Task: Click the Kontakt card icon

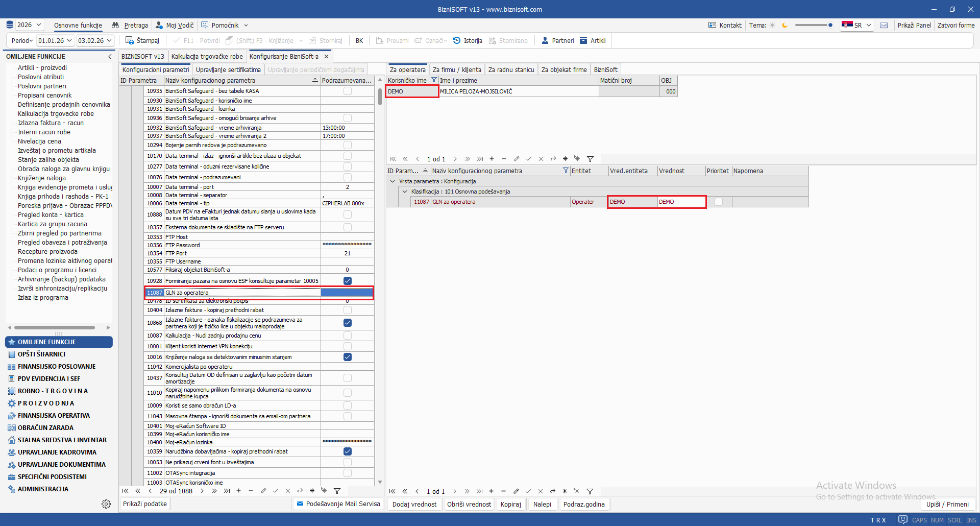Action: [712, 25]
